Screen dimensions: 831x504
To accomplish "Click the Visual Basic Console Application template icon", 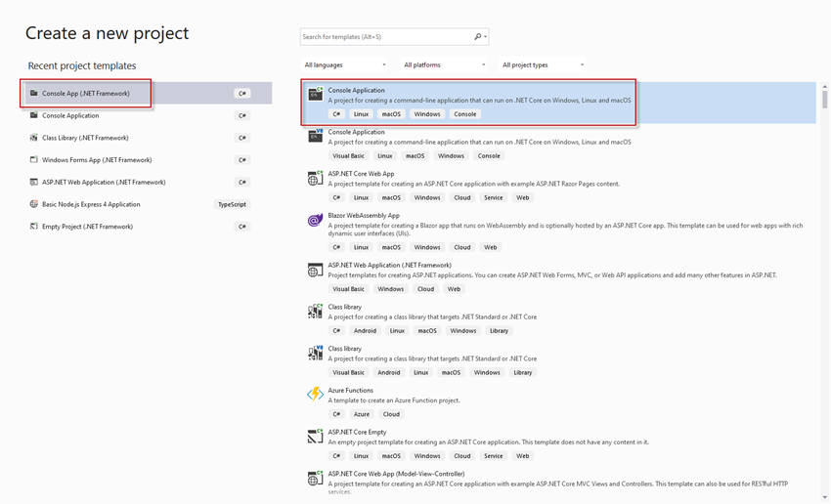I will 316,136.
